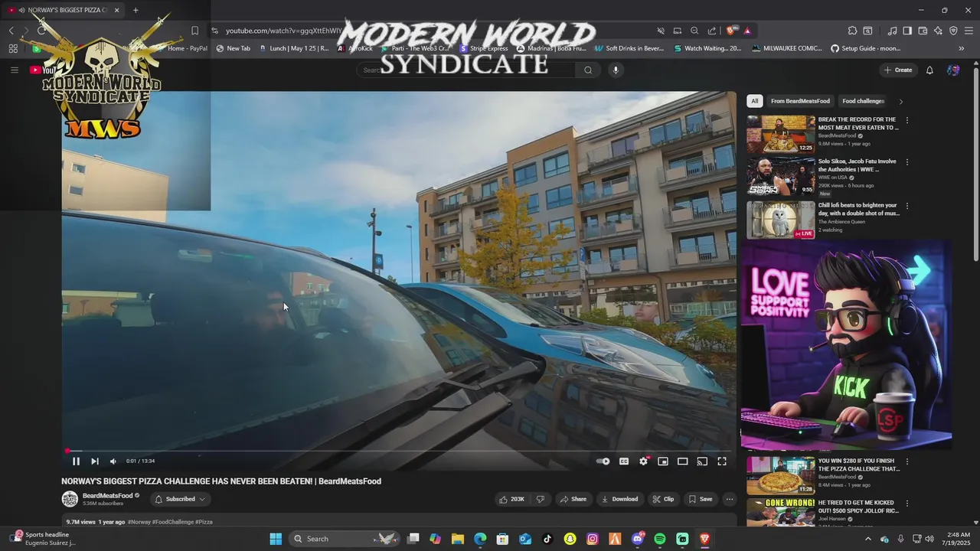Open the You Win $280 pizza challenge video title

tap(859, 465)
